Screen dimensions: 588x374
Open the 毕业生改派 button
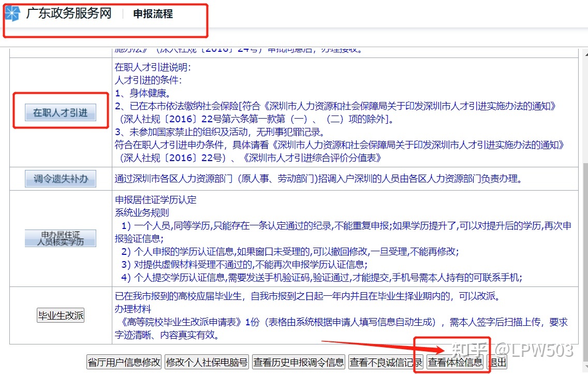pos(61,315)
